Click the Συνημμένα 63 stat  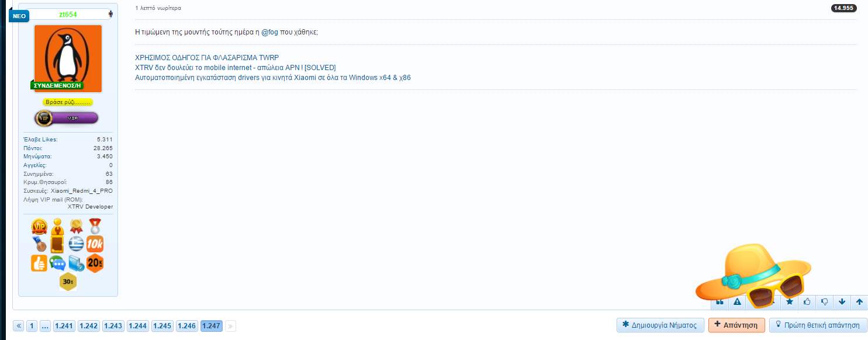[x=68, y=174]
